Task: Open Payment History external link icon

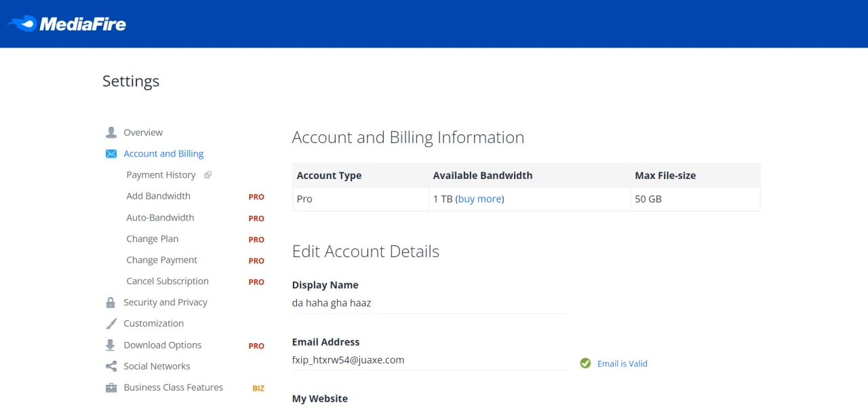Action: tap(208, 175)
